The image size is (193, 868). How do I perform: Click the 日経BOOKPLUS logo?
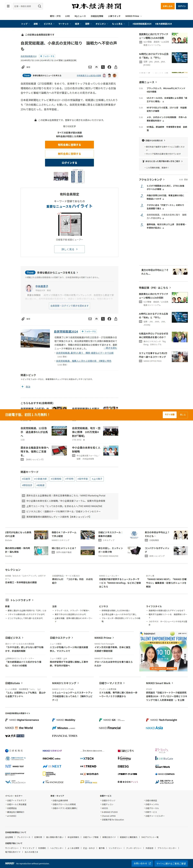pyautogui.click(x=128, y=782)
